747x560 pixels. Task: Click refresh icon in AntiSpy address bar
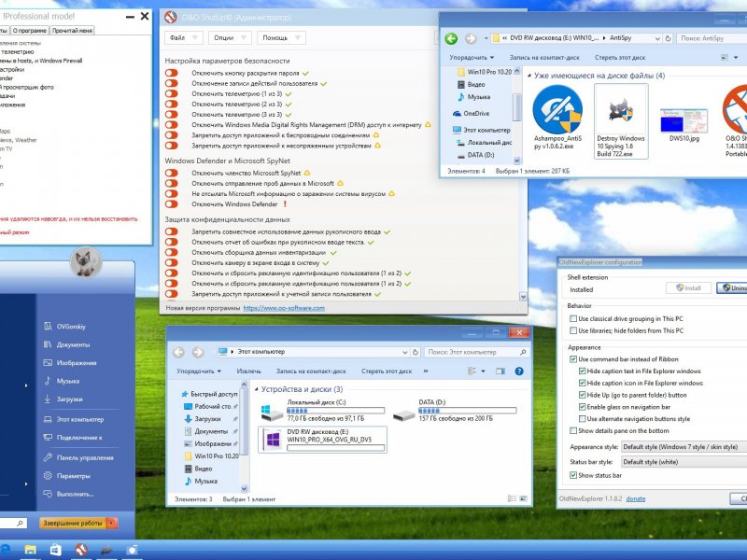coord(668,38)
